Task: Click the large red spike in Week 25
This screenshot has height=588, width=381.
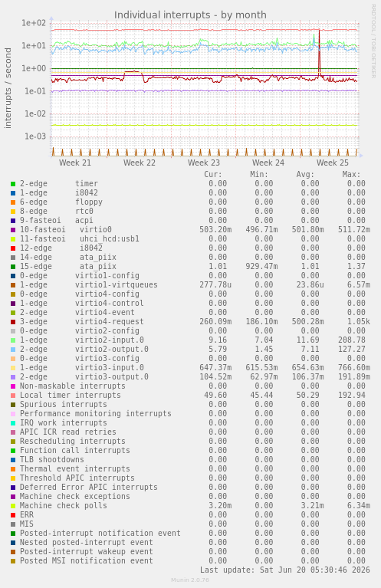Action: (319, 52)
